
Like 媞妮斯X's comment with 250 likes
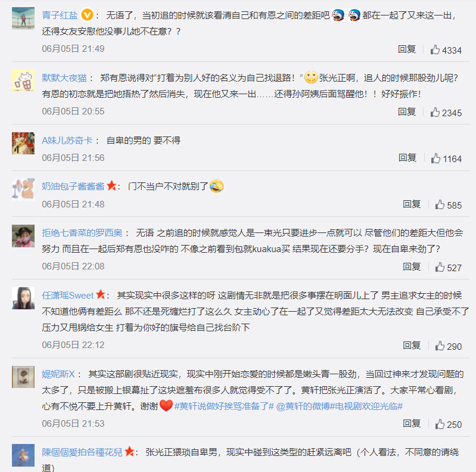pos(440,424)
